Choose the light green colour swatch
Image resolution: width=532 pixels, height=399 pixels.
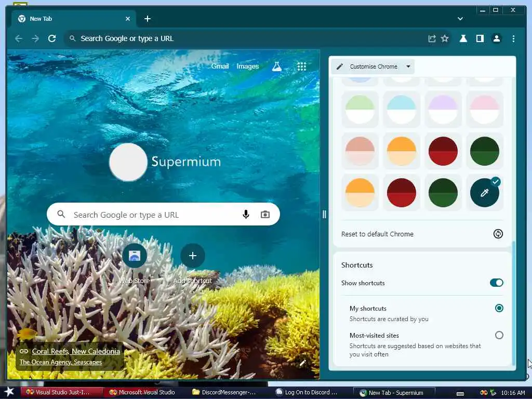pos(360,110)
